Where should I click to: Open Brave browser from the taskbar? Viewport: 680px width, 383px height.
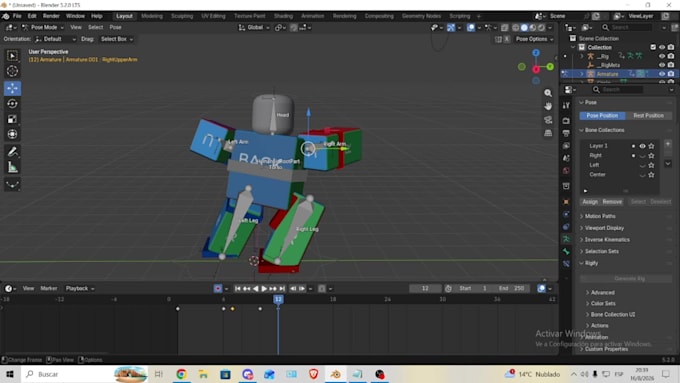(313, 374)
